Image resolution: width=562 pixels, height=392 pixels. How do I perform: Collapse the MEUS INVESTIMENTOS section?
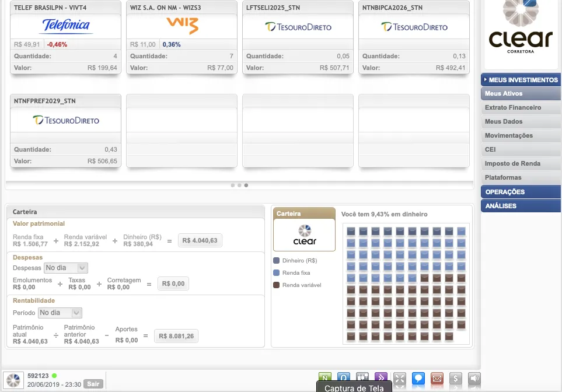pyautogui.click(x=521, y=80)
